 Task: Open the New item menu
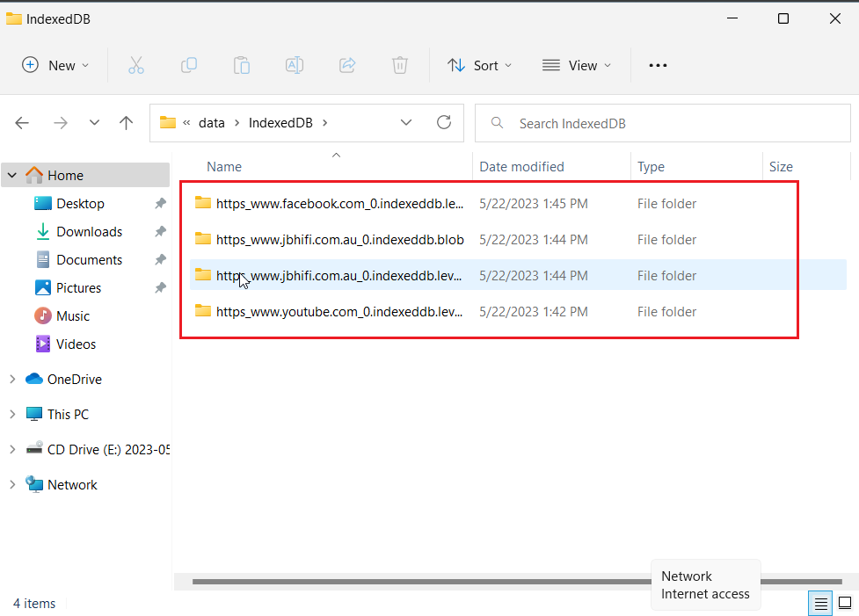point(55,65)
